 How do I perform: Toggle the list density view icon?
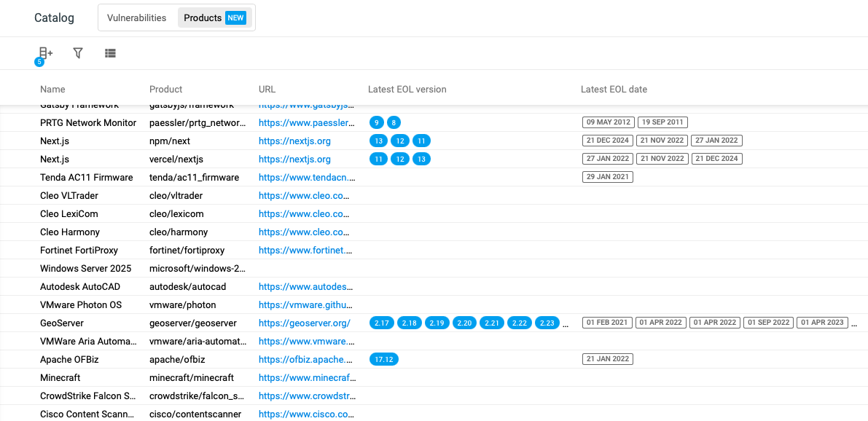point(110,53)
